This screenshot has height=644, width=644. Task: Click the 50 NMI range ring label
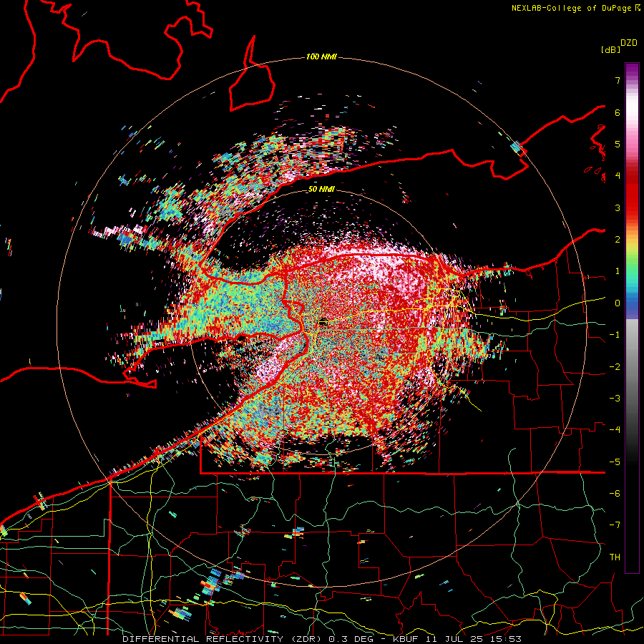point(321,189)
